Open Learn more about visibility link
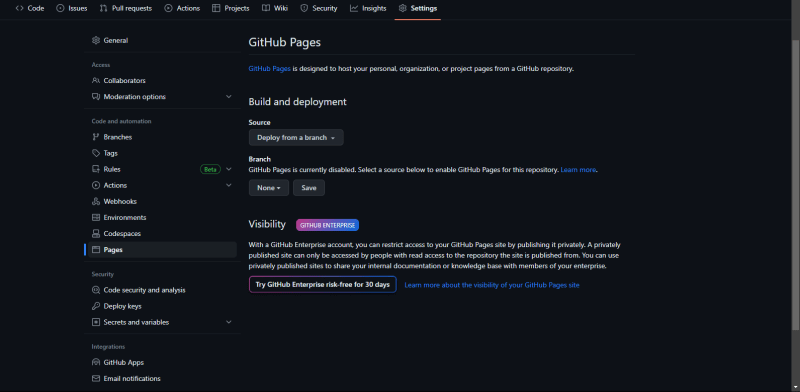Image resolution: width=800 pixels, height=392 pixels. coord(492,285)
